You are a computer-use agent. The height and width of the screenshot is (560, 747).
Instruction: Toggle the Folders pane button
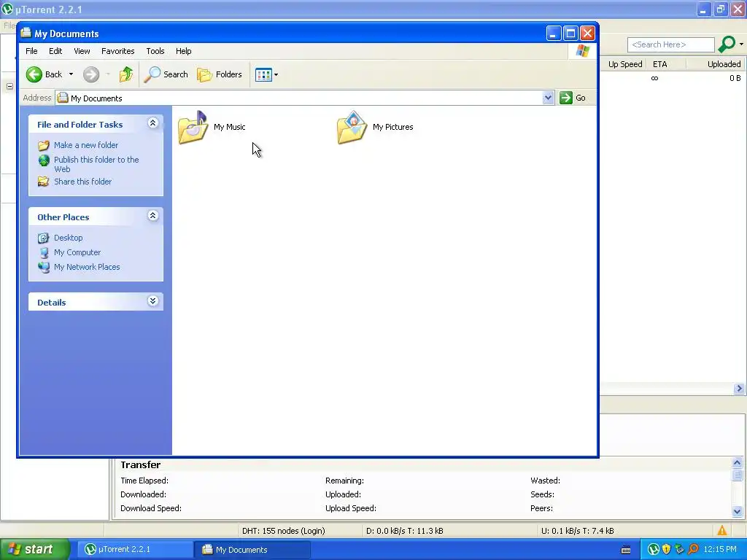220,74
